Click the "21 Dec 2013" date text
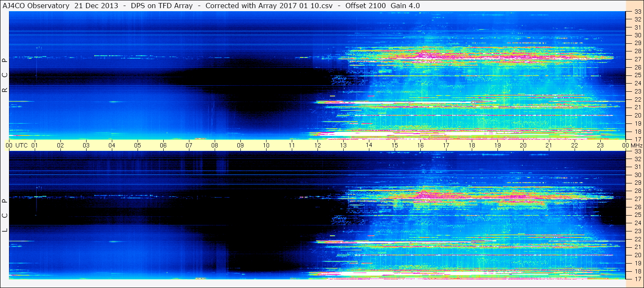The image size is (644, 288). pyautogui.click(x=96, y=6)
